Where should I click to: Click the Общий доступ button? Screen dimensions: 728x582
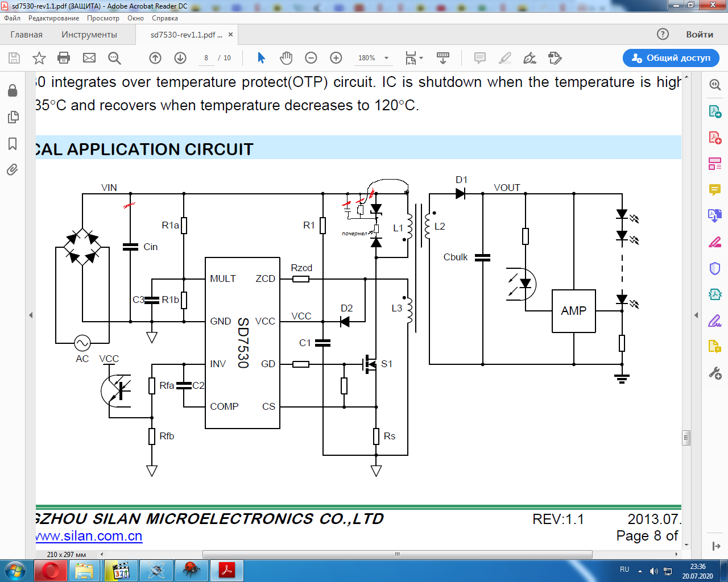671,58
